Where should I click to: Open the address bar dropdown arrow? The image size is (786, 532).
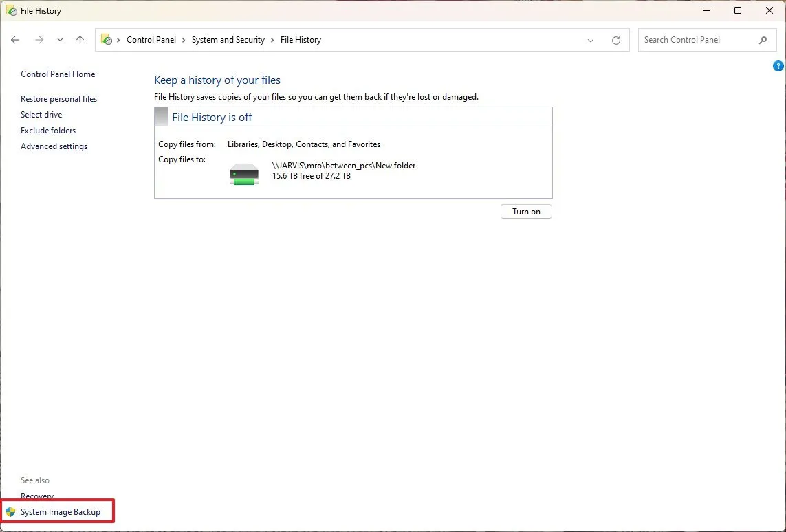[590, 40]
